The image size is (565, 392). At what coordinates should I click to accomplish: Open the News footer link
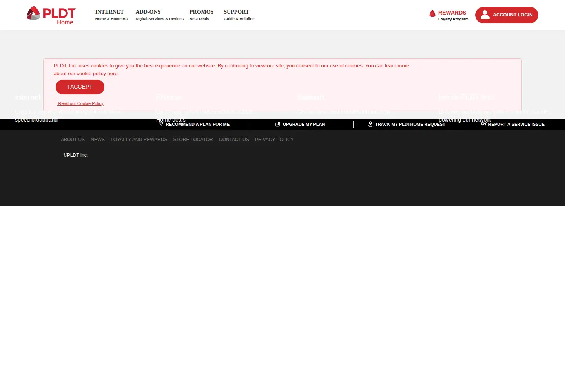pos(98,140)
